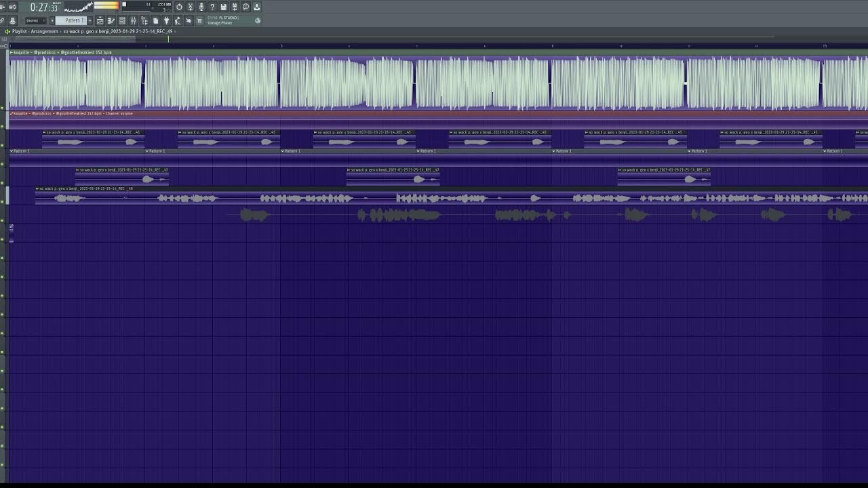
Task: Open the channel rack toolbar icon
Action: (x=122, y=20)
